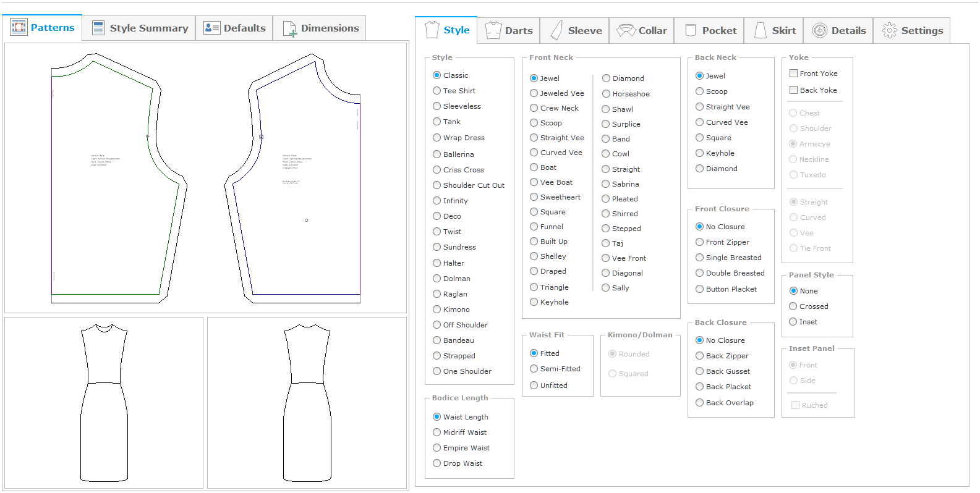Select Empire Waist bodice length

click(x=437, y=448)
